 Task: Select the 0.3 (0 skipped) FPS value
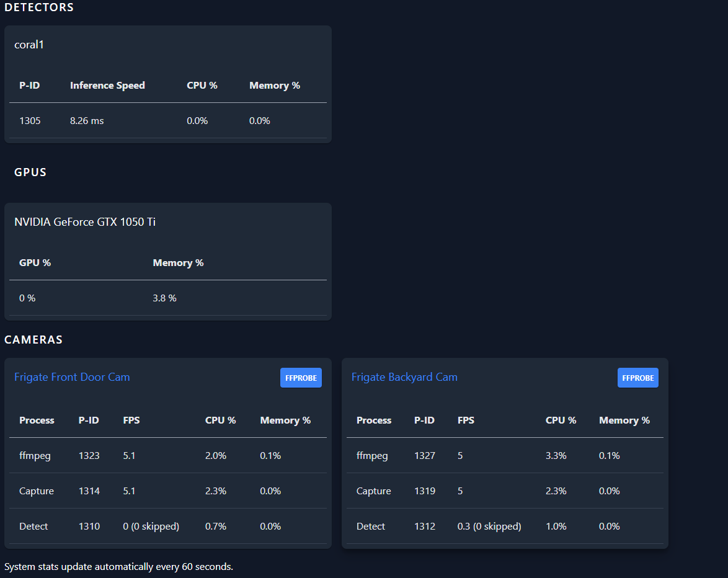489,527
